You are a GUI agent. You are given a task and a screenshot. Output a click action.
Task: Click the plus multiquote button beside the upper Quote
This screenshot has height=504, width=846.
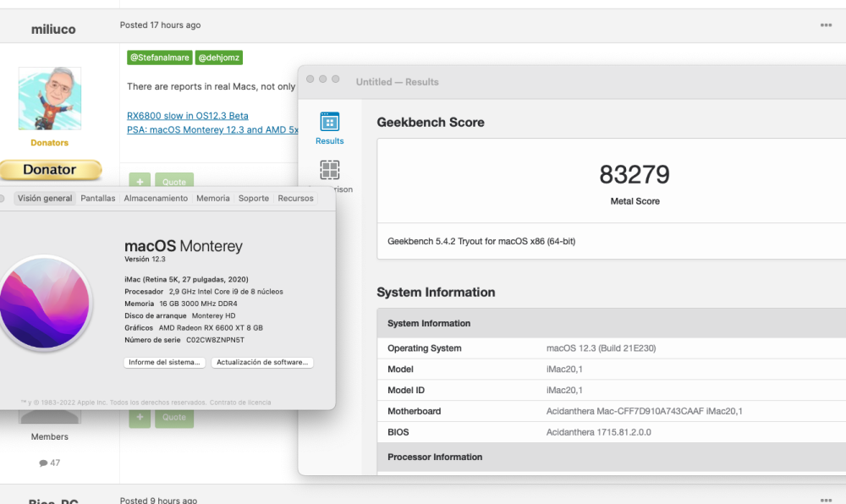pyautogui.click(x=140, y=182)
